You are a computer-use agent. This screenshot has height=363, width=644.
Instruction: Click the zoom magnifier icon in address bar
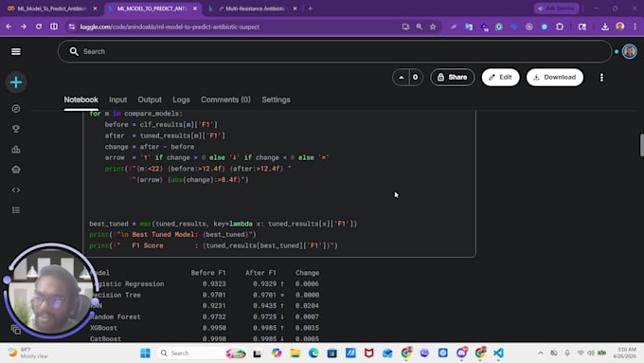[419, 27]
